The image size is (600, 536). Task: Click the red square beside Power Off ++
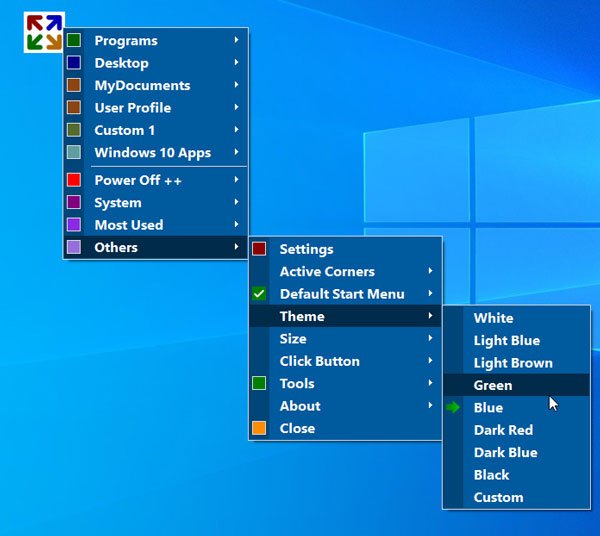pyautogui.click(x=74, y=180)
